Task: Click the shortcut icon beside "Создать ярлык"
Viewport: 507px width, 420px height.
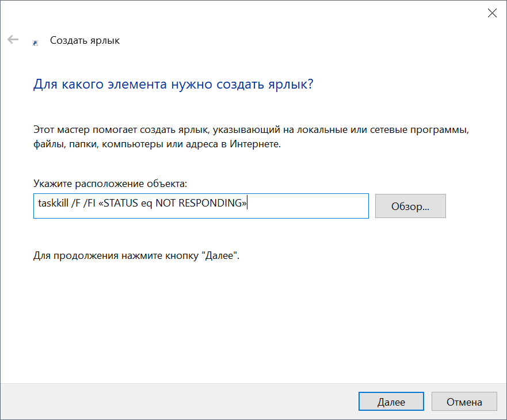Action: click(36, 42)
